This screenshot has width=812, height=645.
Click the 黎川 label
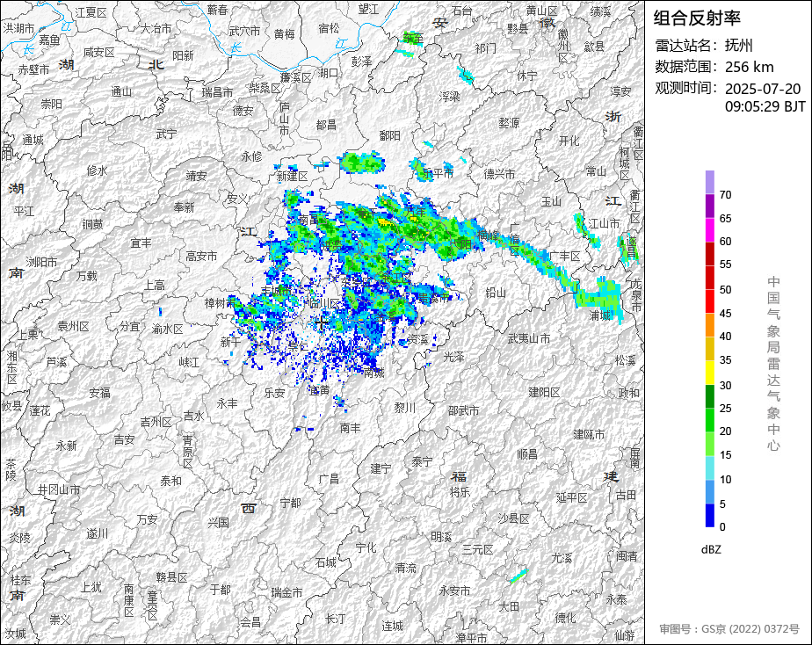point(404,408)
